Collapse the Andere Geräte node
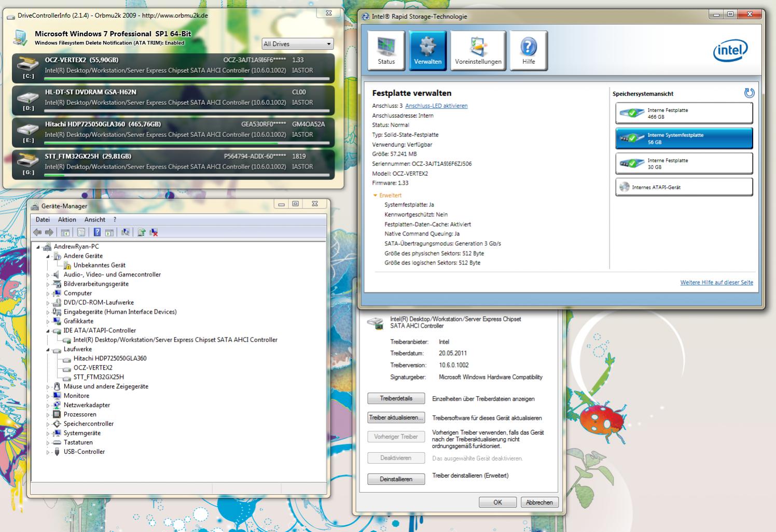Screen dimensions: 776x532 (48, 256)
